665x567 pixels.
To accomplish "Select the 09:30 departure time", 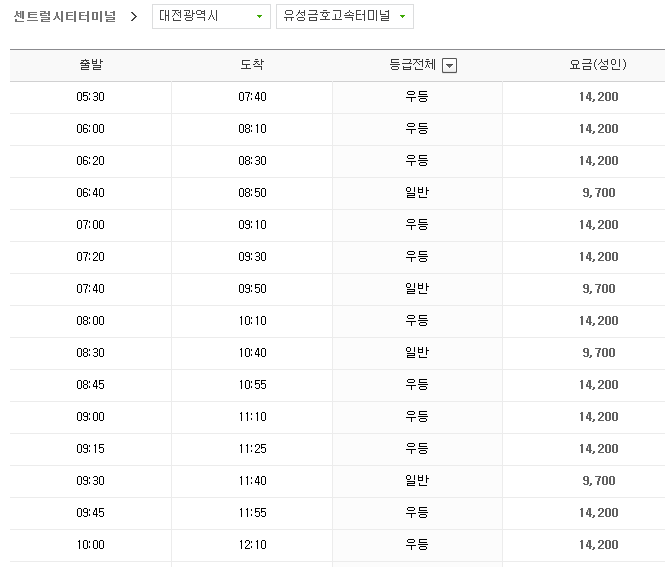I will click(x=90, y=481).
